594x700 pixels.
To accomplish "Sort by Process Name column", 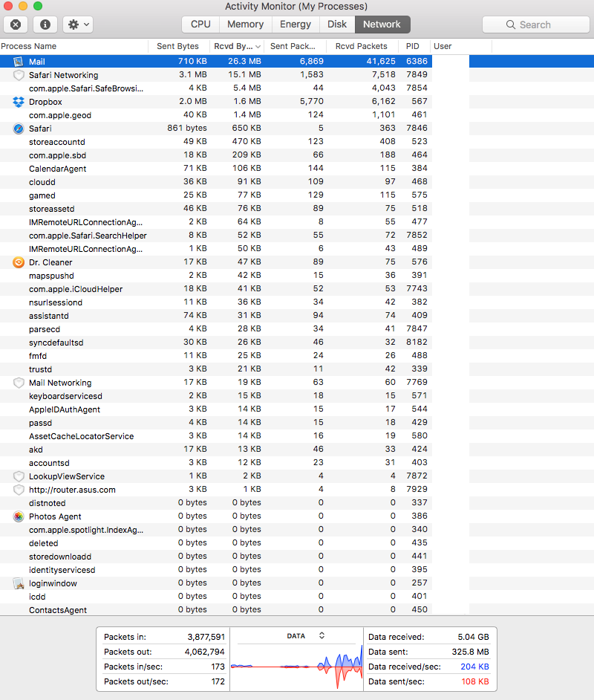I will (x=74, y=46).
